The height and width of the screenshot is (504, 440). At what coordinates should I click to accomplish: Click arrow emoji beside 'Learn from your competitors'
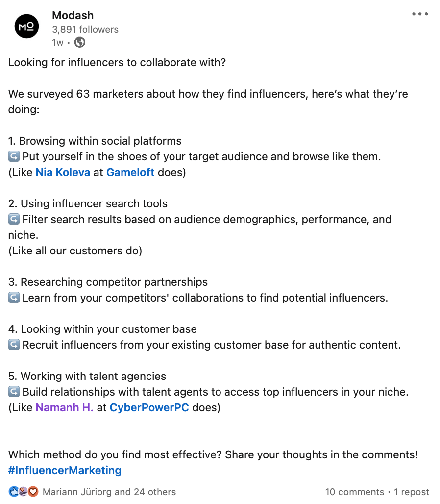point(14,298)
